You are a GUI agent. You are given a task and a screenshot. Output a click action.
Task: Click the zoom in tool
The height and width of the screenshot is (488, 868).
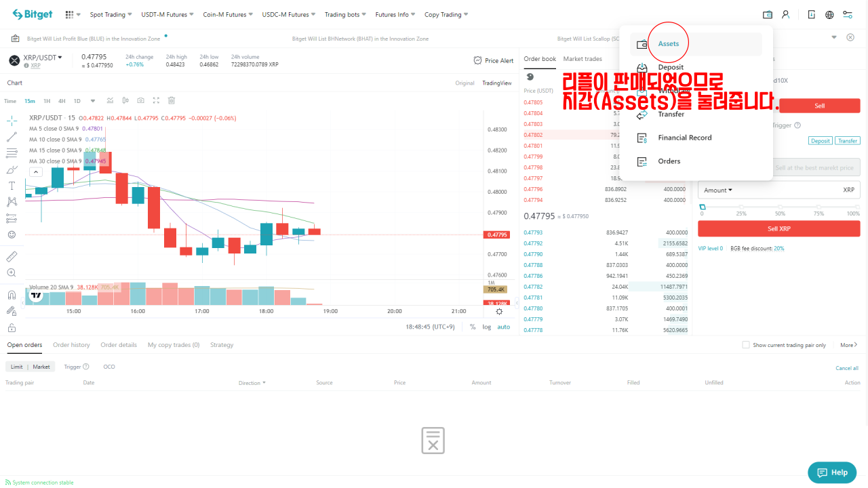pos(12,273)
